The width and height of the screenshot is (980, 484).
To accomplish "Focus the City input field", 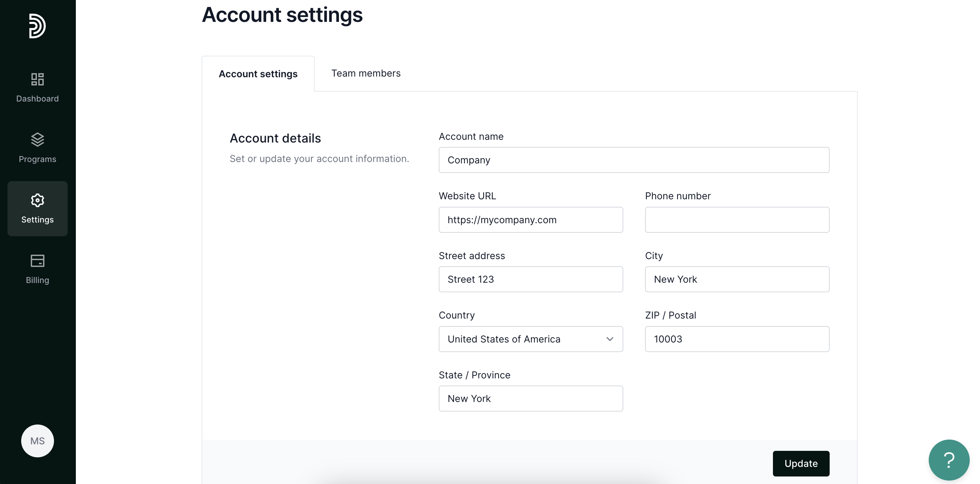I will 737,279.
